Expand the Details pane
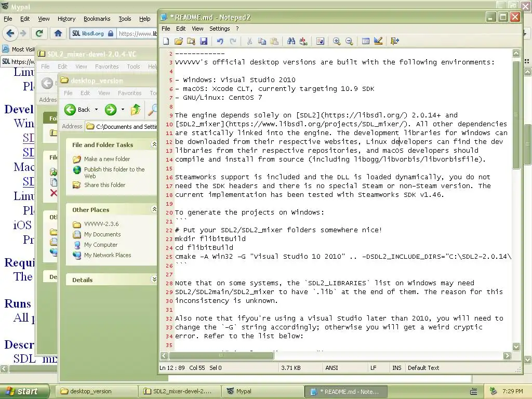The image size is (532, 399). 154,280
